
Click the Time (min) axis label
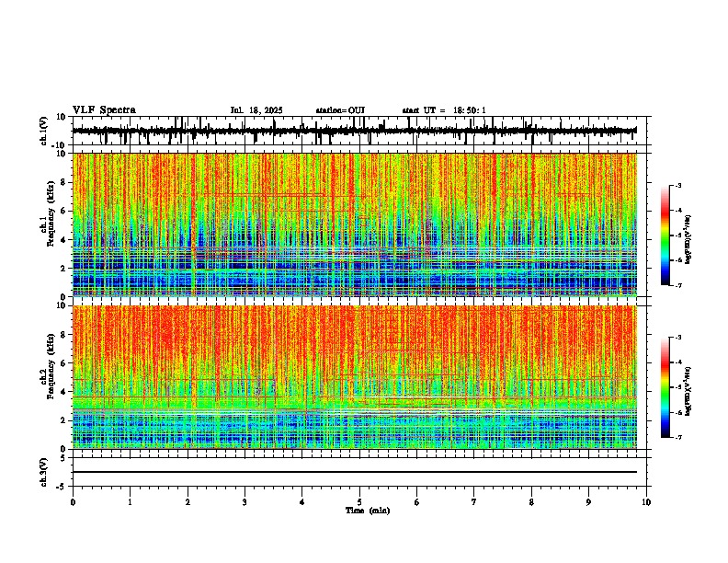368,511
